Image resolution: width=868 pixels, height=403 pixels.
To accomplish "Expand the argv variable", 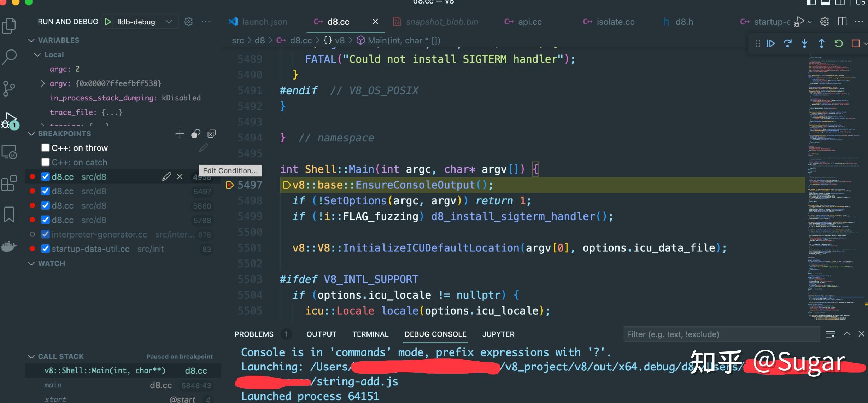I will point(43,83).
